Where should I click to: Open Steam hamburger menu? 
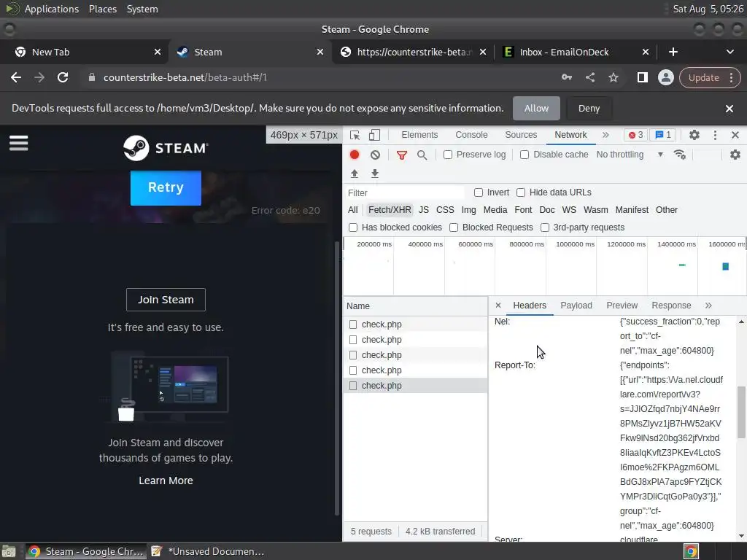click(x=18, y=143)
